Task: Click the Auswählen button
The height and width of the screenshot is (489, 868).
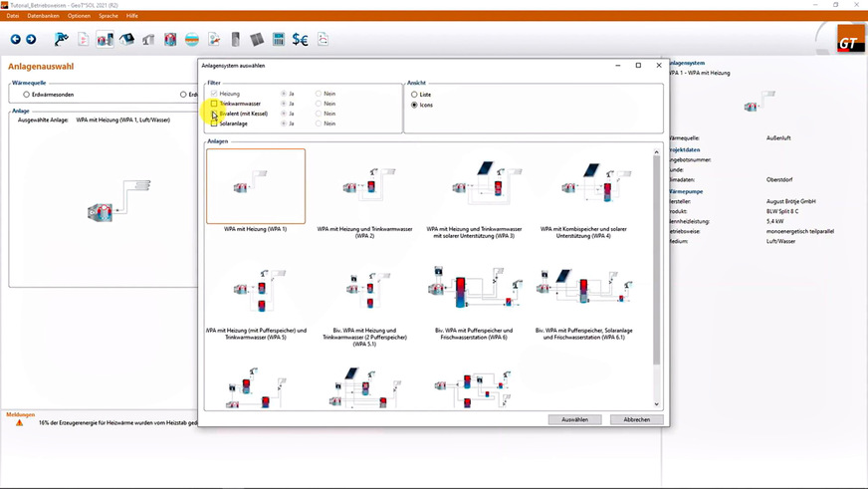Action: [575, 419]
